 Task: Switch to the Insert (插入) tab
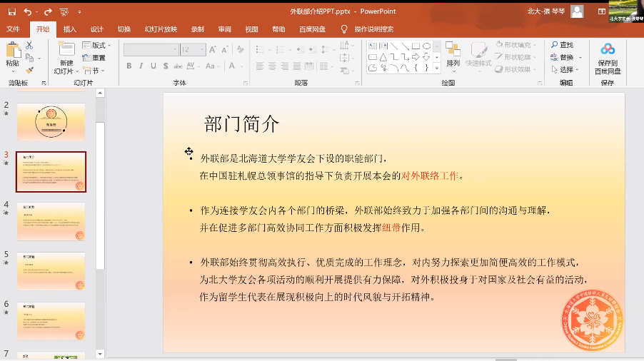(70, 29)
